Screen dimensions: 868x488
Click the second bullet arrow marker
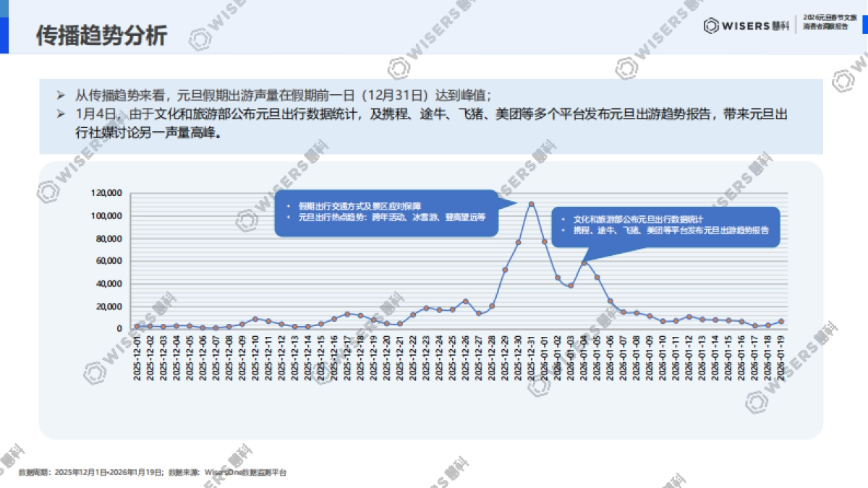[x=61, y=113]
